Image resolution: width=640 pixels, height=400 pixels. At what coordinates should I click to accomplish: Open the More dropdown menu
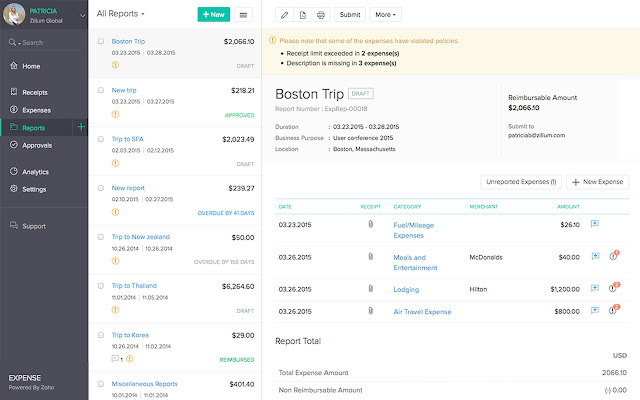pos(385,15)
